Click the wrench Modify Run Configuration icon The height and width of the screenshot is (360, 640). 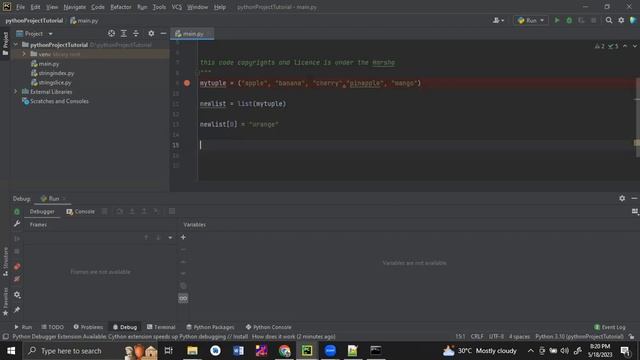coord(17,224)
